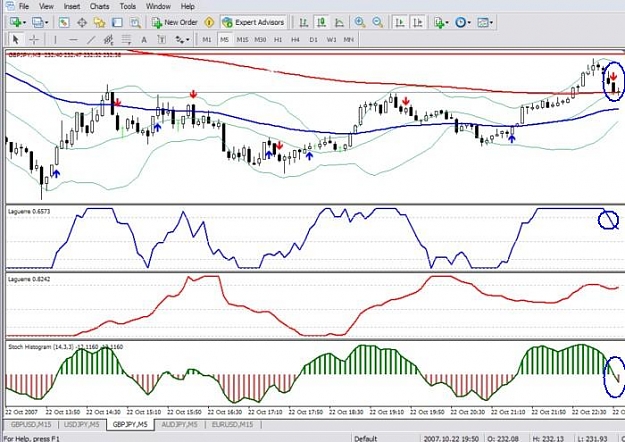
Task: Switch timeframe to M1
Action: [x=206, y=39]
